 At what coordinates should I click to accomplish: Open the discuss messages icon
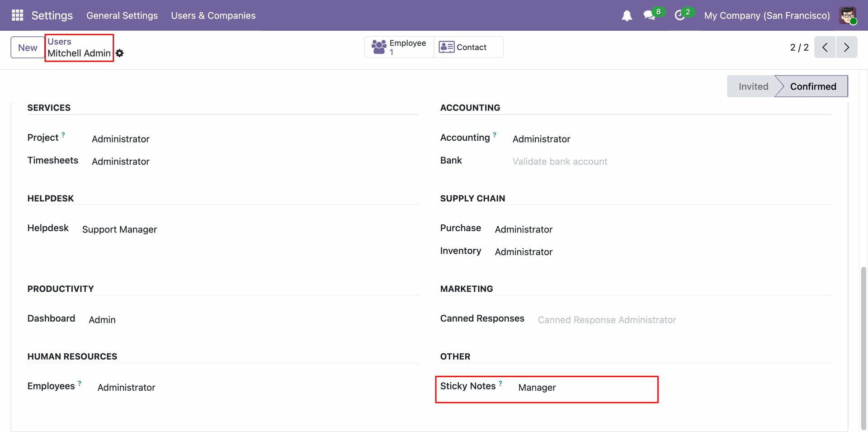[x=650, y=15]
